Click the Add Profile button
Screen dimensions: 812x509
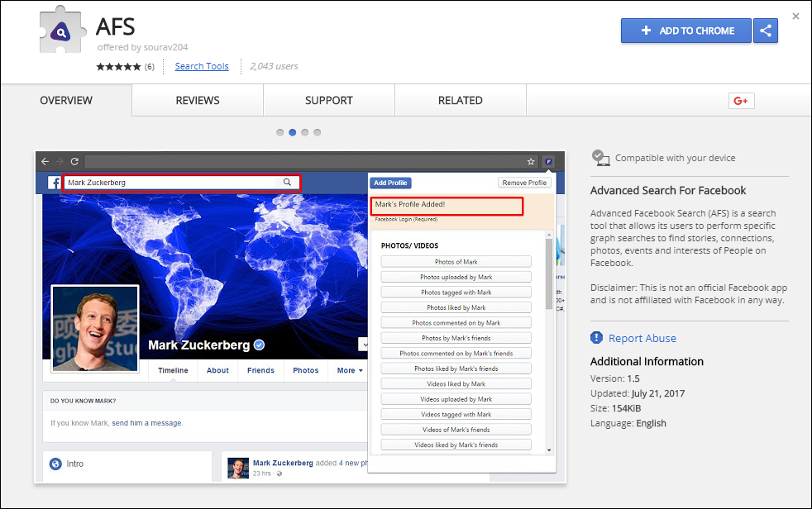click(x=390, y=183)
